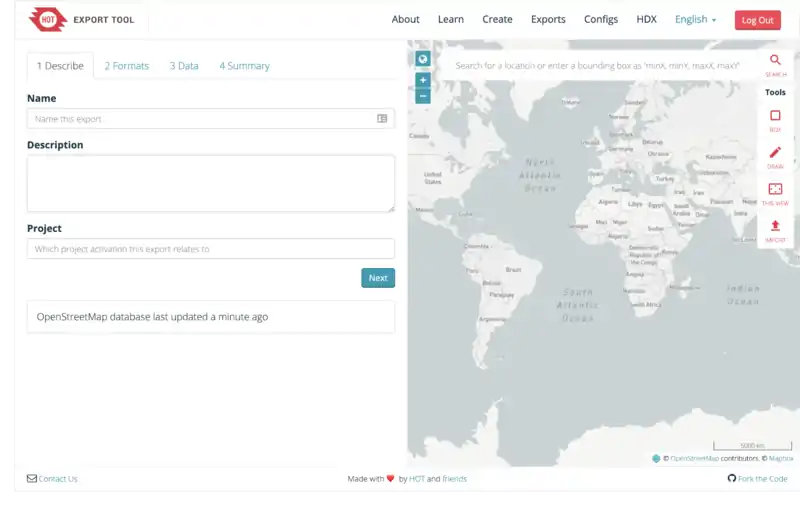Viewport: 800px width, 508px height.
Task: Focus the Description text area
Action: pyautogui.click(x=210, y=183)
